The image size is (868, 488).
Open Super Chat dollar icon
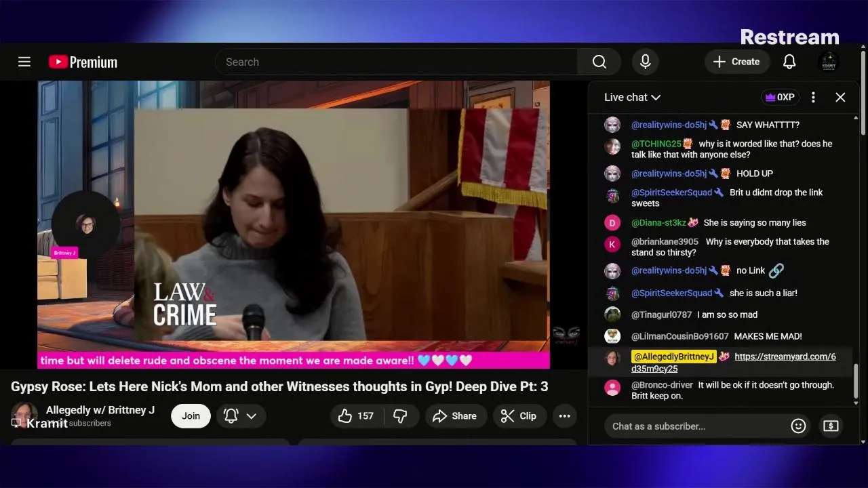(831, 426)
